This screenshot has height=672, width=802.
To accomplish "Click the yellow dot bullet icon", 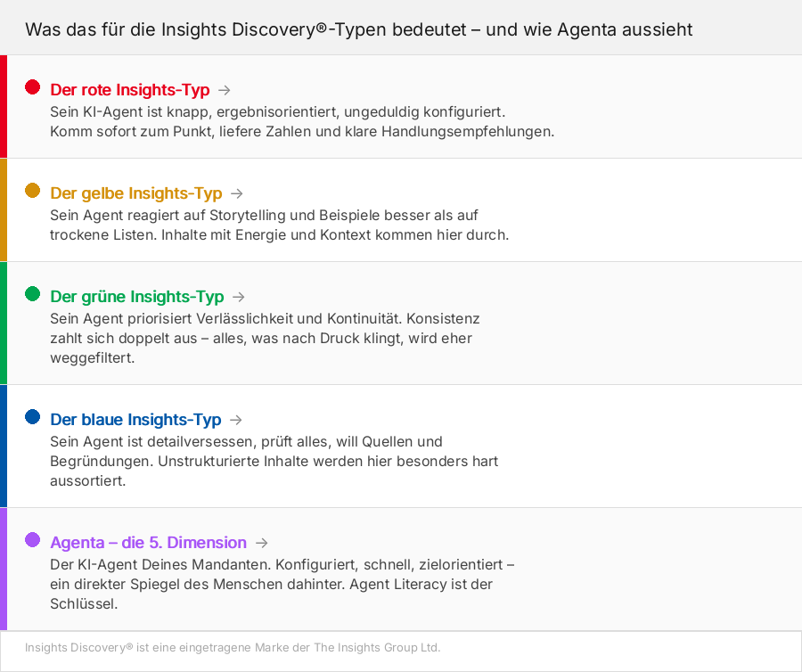I will tap(33, 191).
